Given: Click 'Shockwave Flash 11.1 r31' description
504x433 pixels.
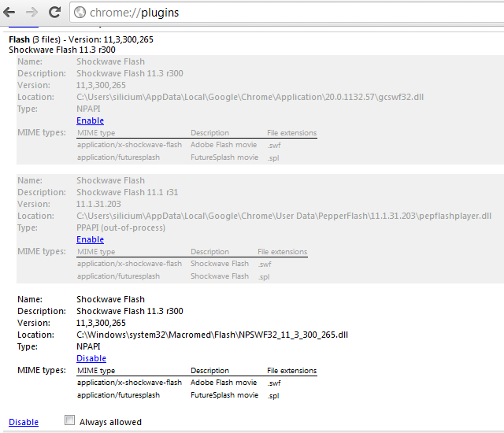Looking at the screenshot, I should click(128, 192).
